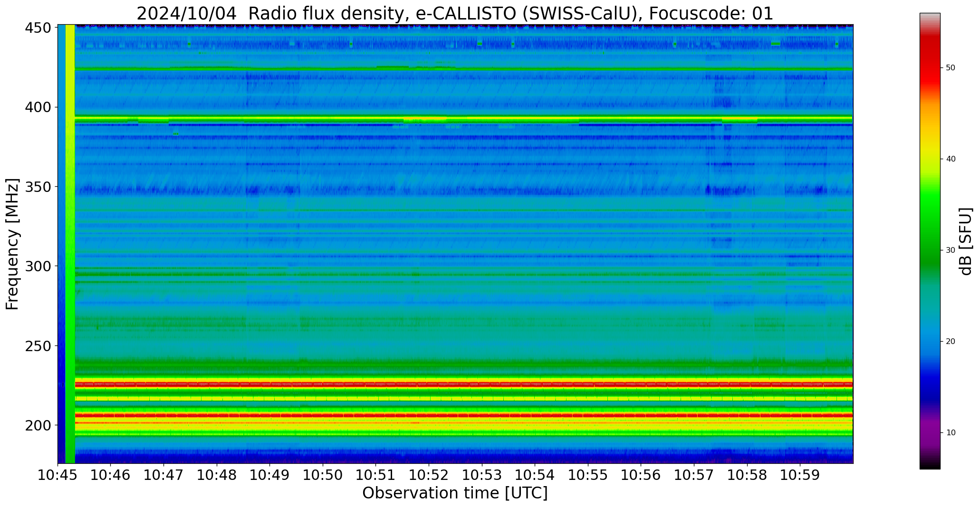Click the 10:47 time tick label
Screen dimensions: 980x507
click(164, 475)
